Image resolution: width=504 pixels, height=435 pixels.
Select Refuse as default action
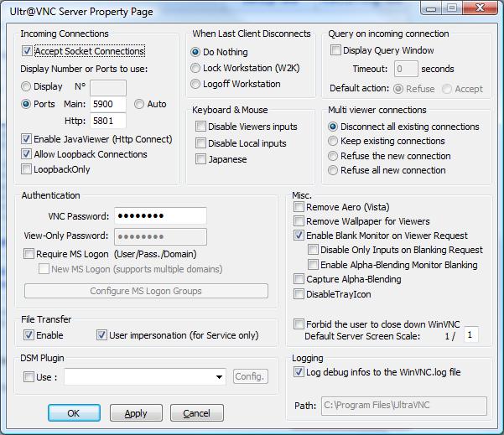point(398,89)
